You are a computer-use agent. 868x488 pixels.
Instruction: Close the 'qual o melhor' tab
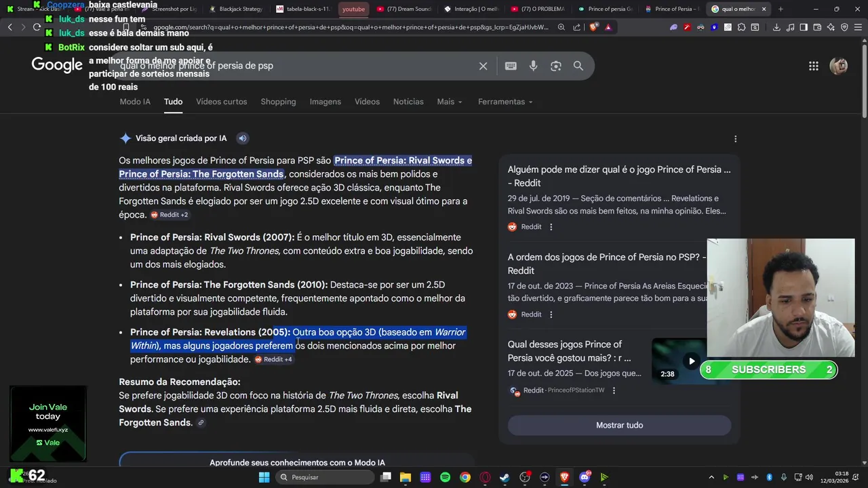click(764, 9)
